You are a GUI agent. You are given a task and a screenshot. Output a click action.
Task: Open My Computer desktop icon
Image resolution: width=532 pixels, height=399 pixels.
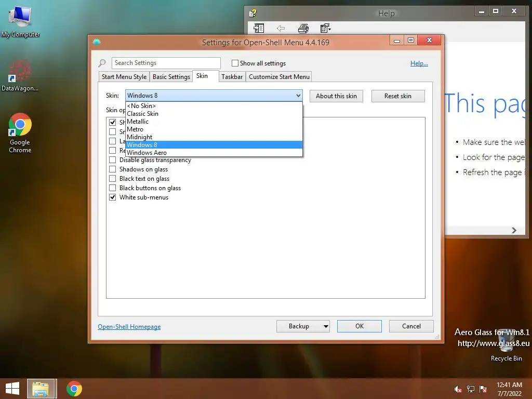pyautogui.click(x=20, y=21)
